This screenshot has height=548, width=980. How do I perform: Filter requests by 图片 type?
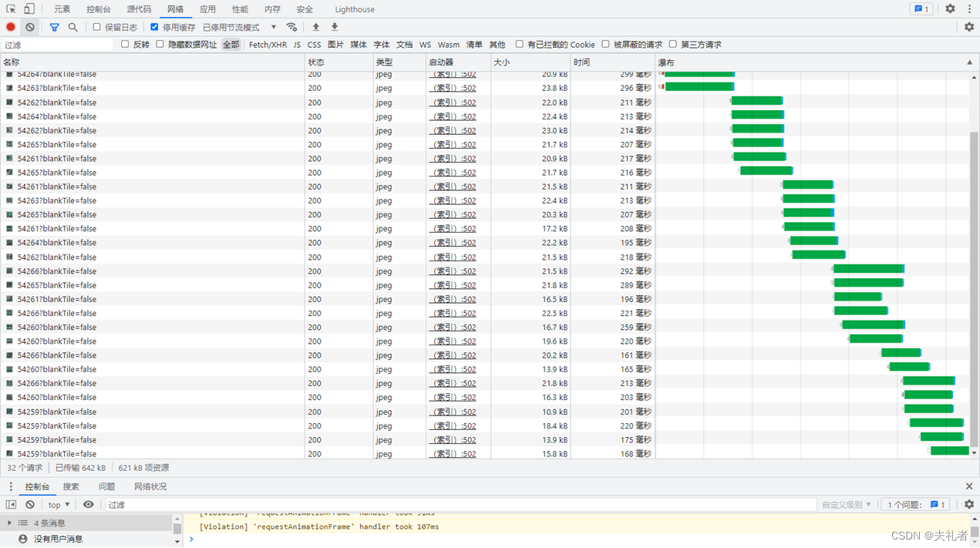coord(335,45)
